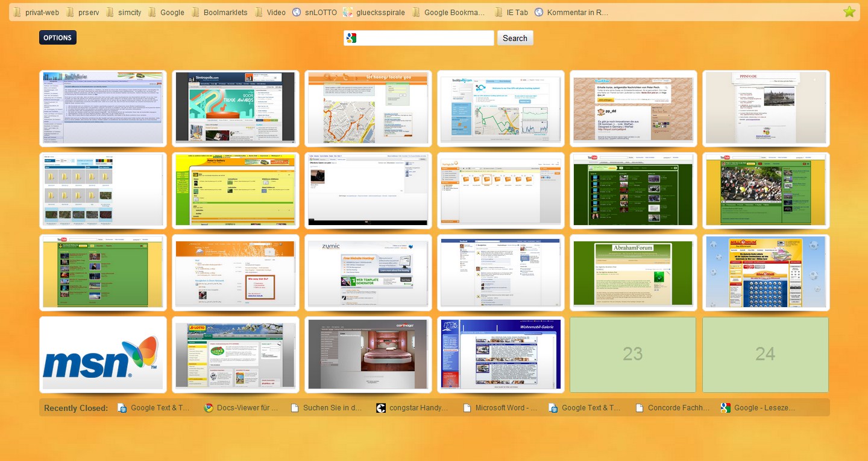Viewport: 868px width, 461px height.
Task: Click the green star bookmark icon
Action: [849, 11]
